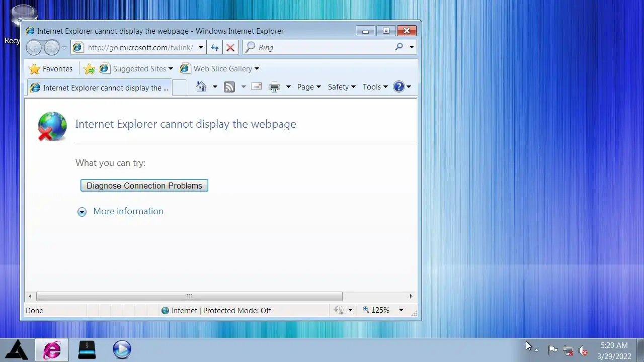Click the Start button on taskbar
644x362 pixels.
click(x=17, y=349)
